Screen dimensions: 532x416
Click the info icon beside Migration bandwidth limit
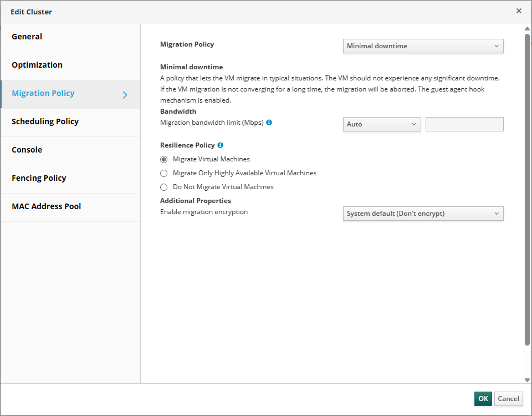(269, 123)
